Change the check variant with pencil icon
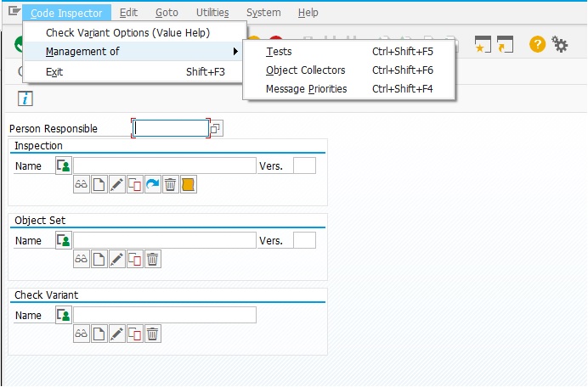The width and height of the screenshot is (588, 387). 117,334
